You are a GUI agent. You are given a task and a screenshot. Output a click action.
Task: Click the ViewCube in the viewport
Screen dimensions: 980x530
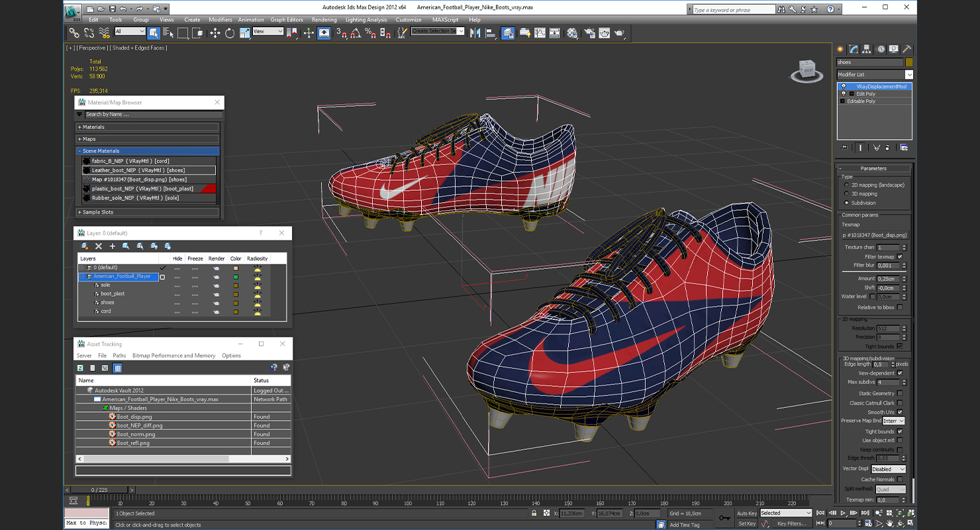coord(807,70)
